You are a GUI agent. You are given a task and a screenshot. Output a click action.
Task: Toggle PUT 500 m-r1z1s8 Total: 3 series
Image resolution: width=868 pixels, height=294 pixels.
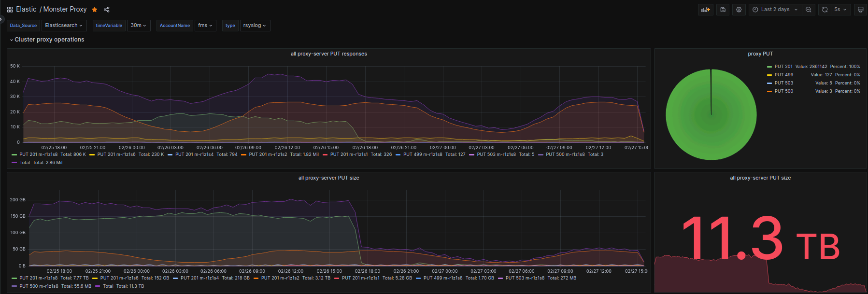[x=571, y=154]
